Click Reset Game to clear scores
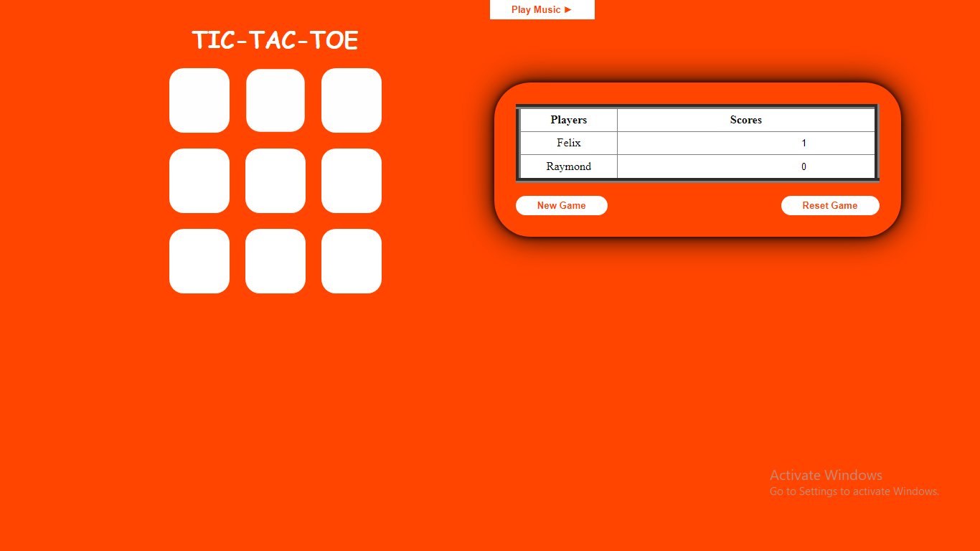The height and width of the screenshot is (551, 980). 830,205
